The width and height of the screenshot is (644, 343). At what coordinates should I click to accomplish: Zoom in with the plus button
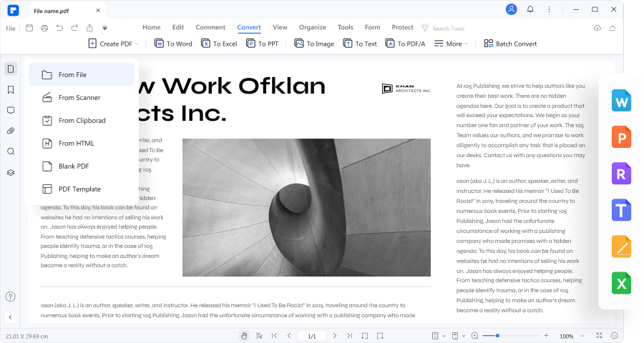click(546, 336)
